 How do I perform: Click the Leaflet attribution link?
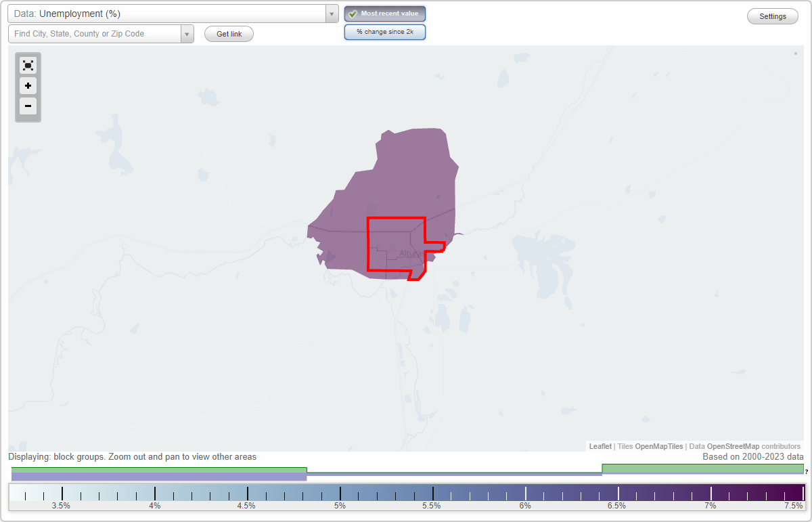coord(600,446)
